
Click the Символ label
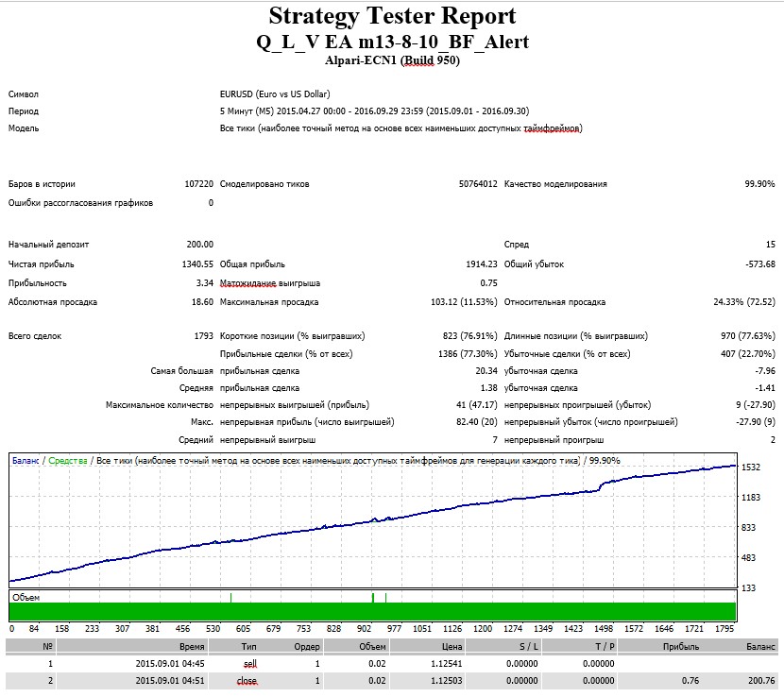pos(24,94)
